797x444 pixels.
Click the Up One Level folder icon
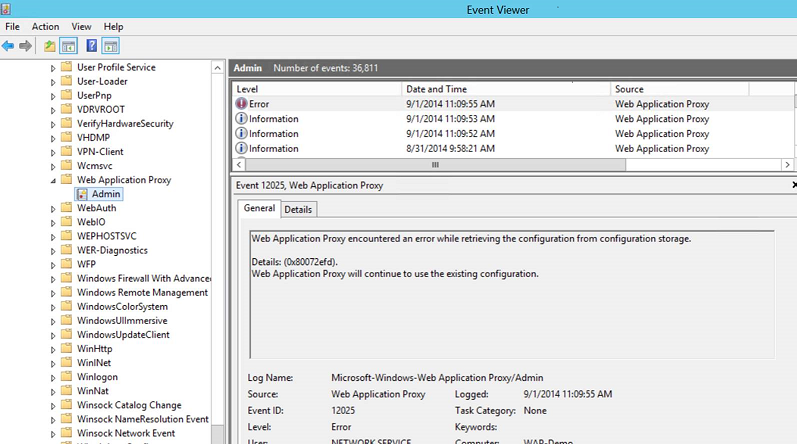(x=50, y=46)
